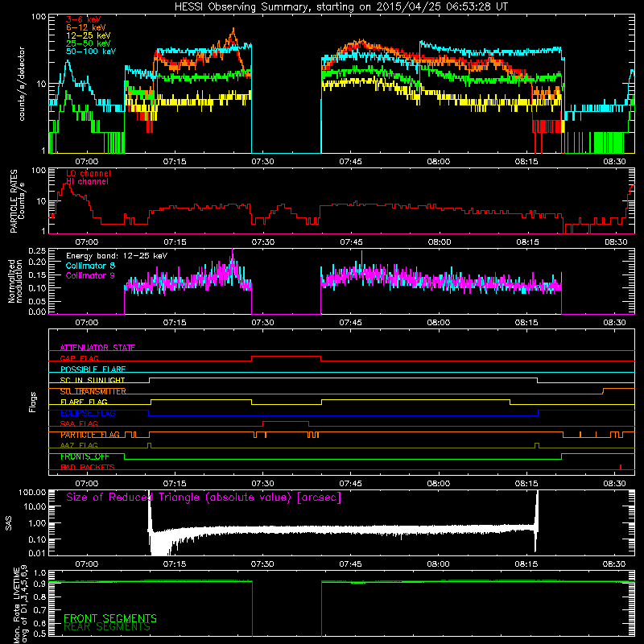Select the LO channel legend label
The image size is (644, 644).
(89, 173)
